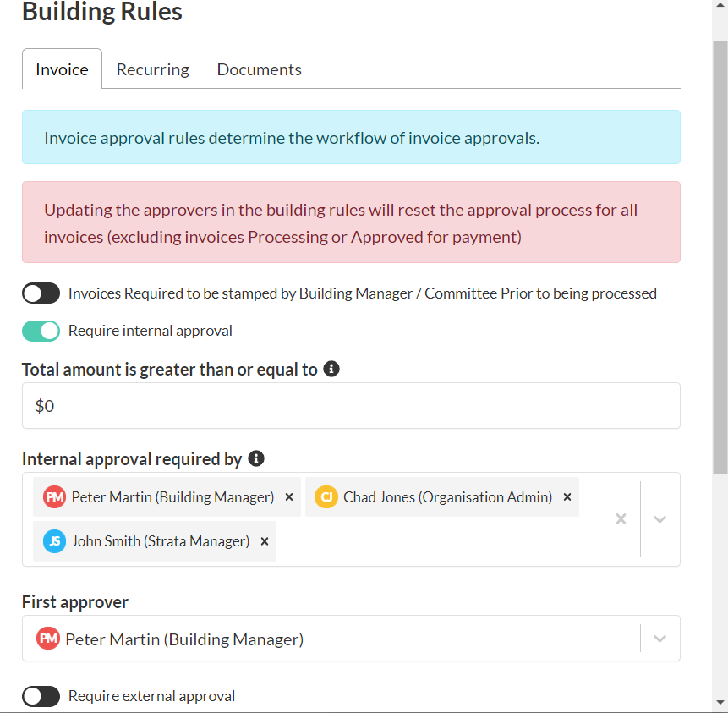
Task: Clear all internal approvers with X icon
Action: pos(621,519)
